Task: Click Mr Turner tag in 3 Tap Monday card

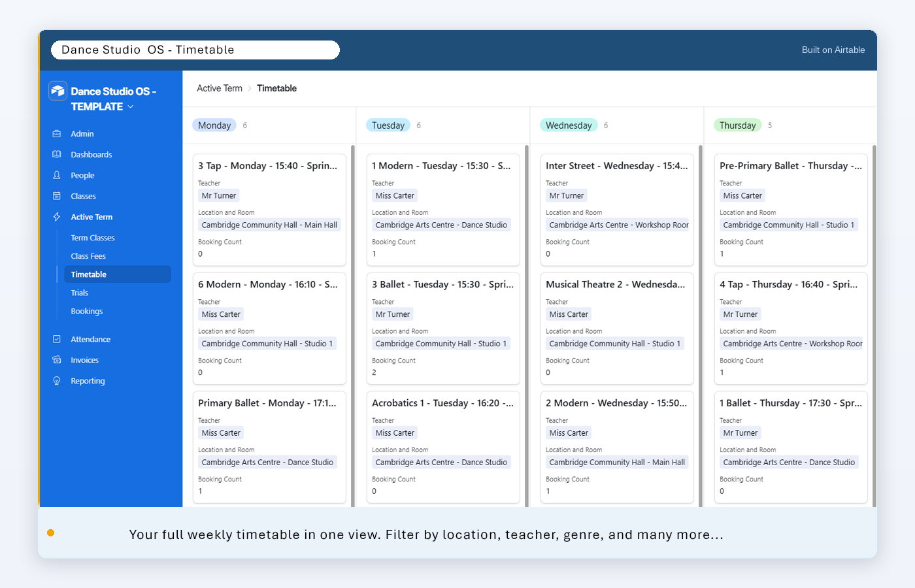Action: (x=219, y=195)
